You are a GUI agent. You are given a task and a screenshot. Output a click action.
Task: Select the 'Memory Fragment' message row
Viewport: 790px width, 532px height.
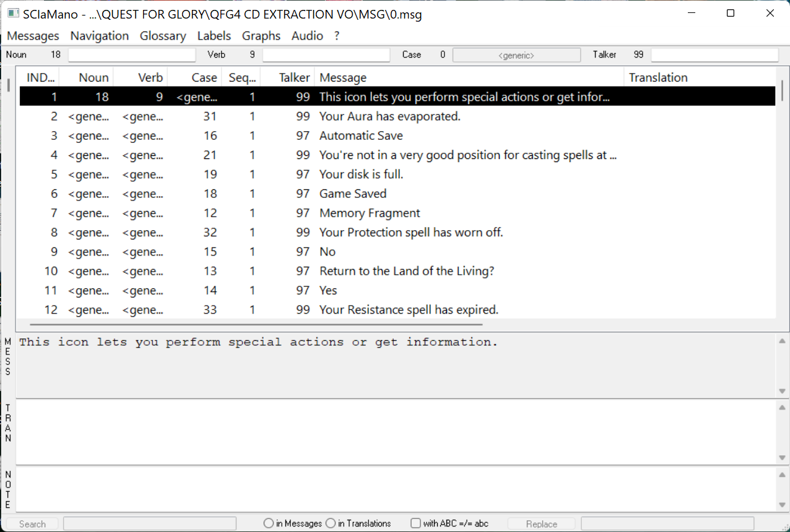coord(397,213)
